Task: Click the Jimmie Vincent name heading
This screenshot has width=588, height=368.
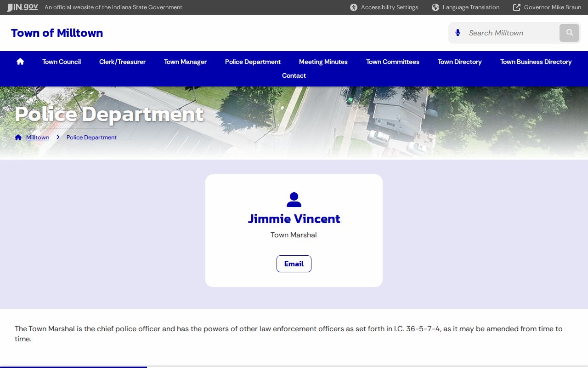Action: (294, 219)
